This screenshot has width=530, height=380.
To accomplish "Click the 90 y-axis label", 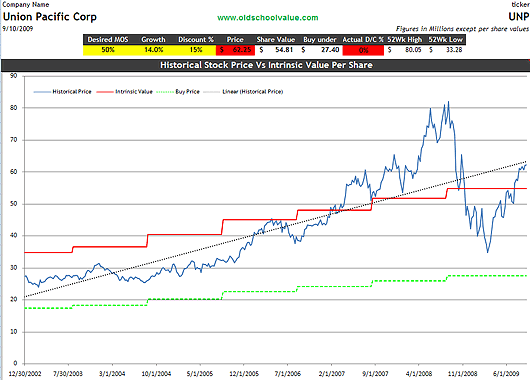I will pyautogui.click(x=14, y=76).
